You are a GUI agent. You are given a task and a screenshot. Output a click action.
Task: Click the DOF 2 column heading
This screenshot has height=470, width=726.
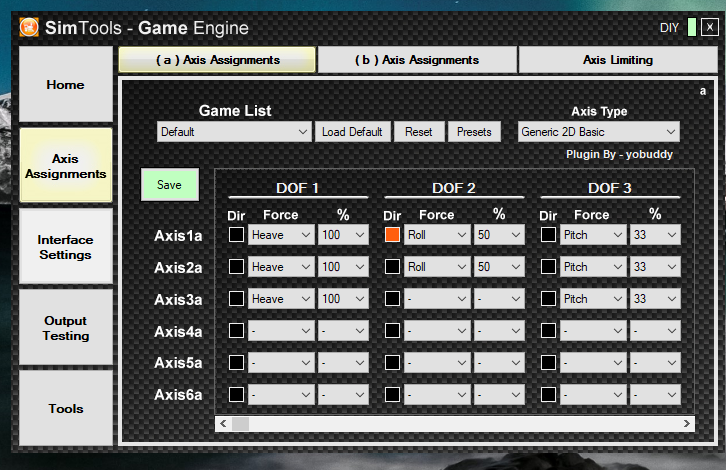[454, 188]
